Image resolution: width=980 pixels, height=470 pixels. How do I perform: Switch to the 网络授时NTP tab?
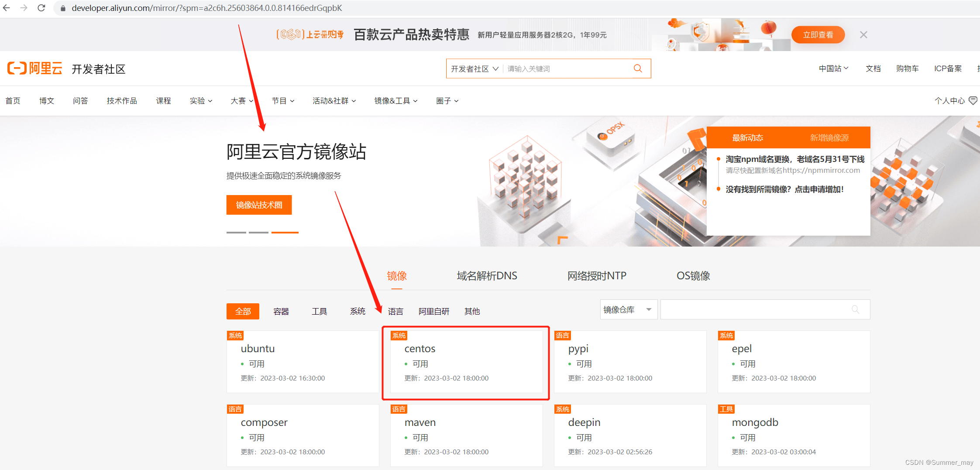click(597, 276)
